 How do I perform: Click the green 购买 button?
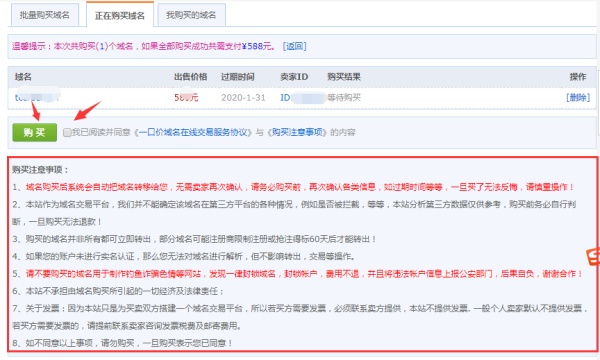34,132
